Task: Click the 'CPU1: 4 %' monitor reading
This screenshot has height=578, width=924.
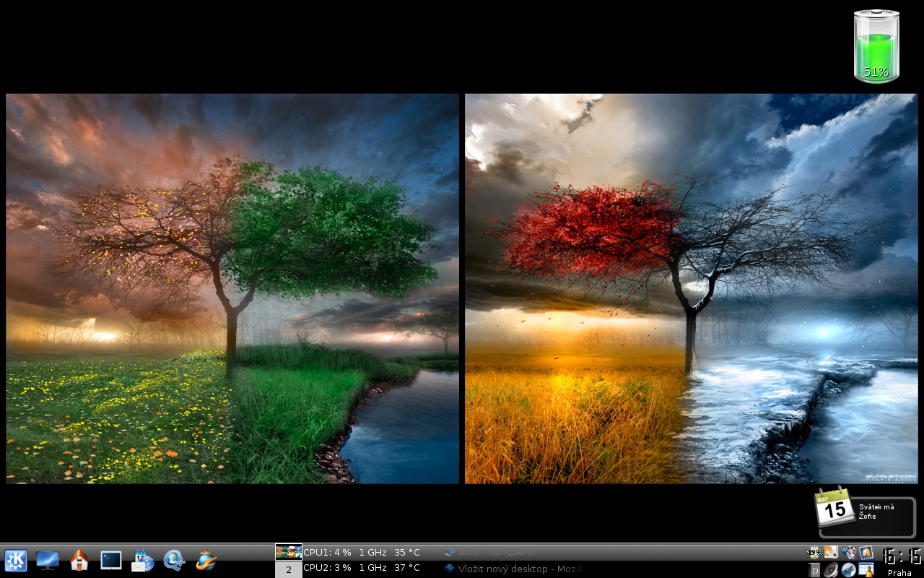Action: pyautogui.click(x=327, y=552)
